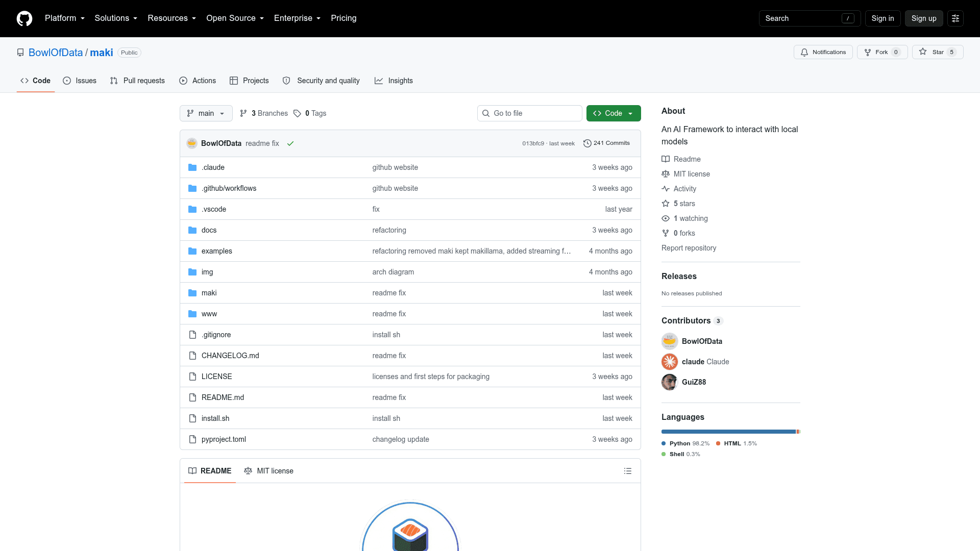
Task: Click the Go to file input
Action: (530, 113)
